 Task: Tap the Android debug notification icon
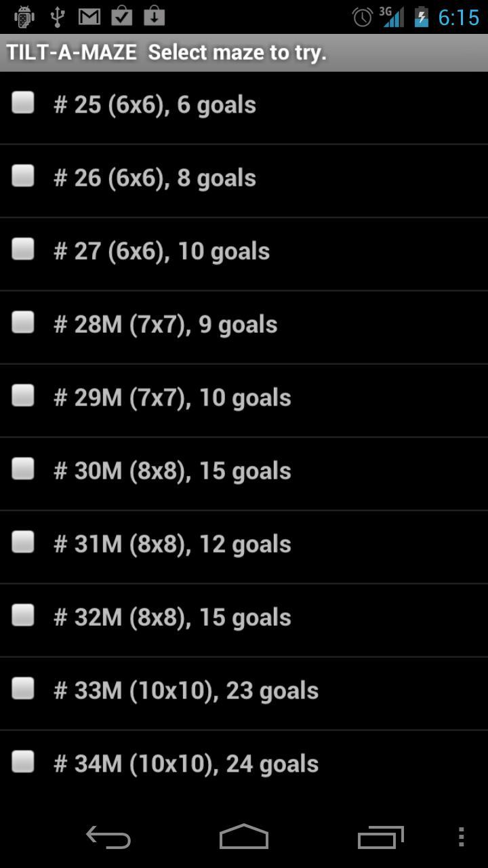24,16
